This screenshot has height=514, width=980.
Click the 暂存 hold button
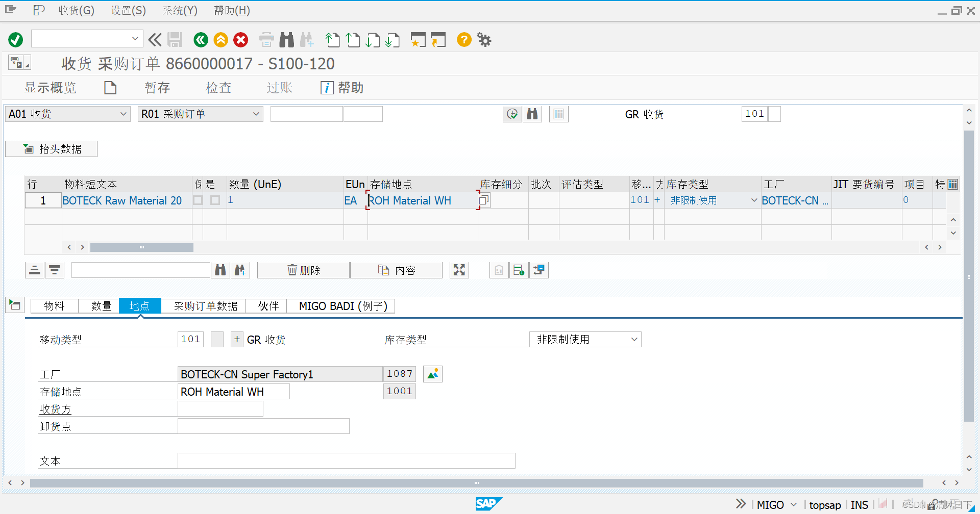point(157,88)
